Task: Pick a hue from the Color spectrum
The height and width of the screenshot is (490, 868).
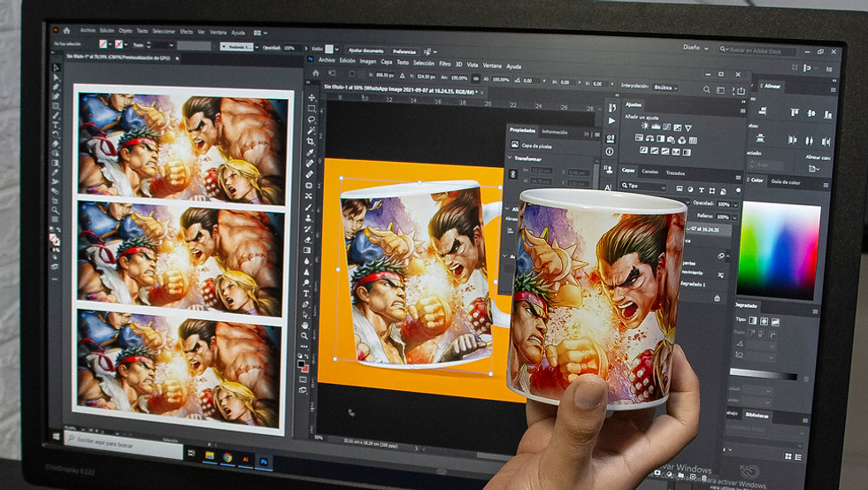Action: 780,249
